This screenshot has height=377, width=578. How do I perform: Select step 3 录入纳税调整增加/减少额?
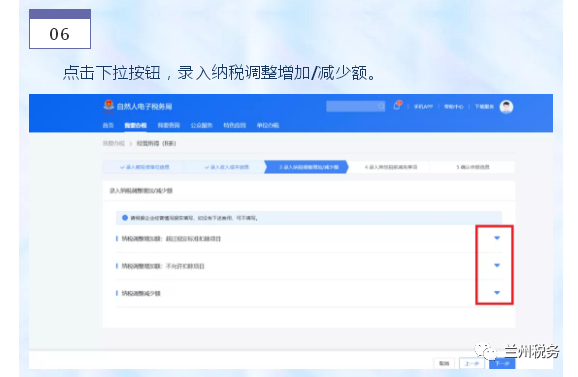pos(306,167)
